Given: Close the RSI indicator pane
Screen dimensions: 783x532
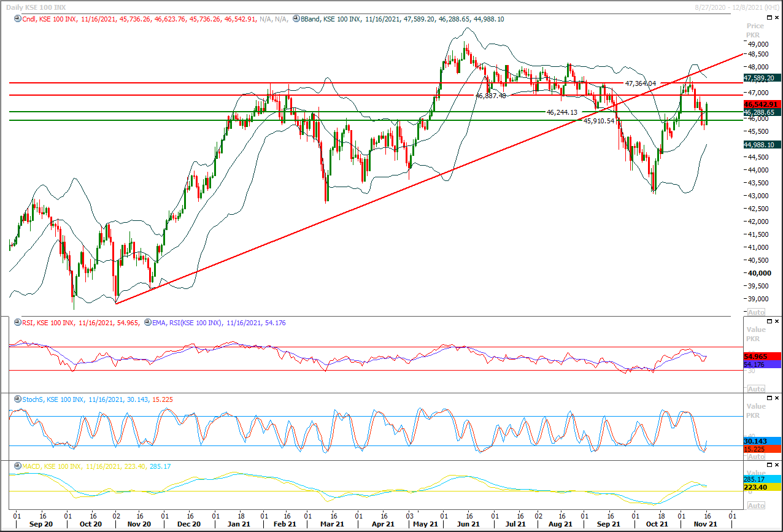Looking at the screenshot, I should tap(776, 321).
